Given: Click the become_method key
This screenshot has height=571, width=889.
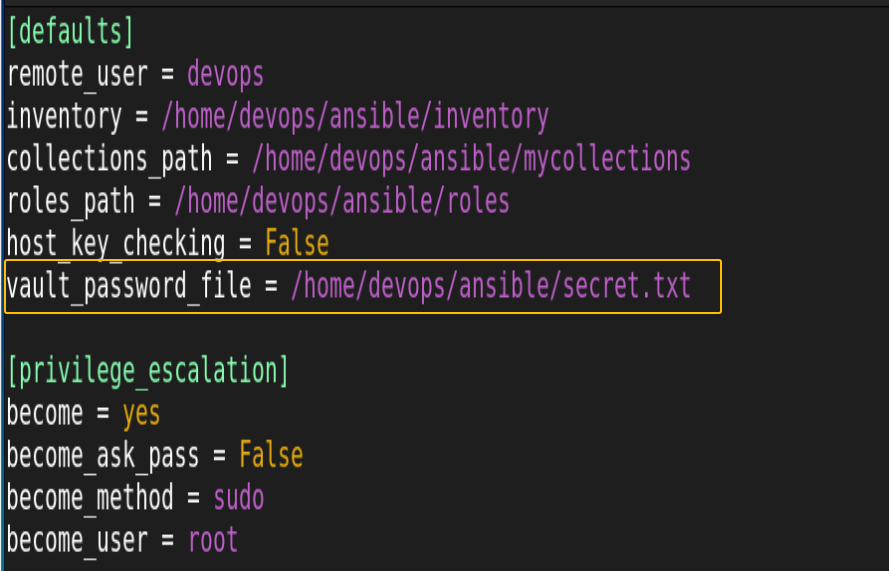Looking at the screenshot, I should pyautogui.click(x=90, y=498).
